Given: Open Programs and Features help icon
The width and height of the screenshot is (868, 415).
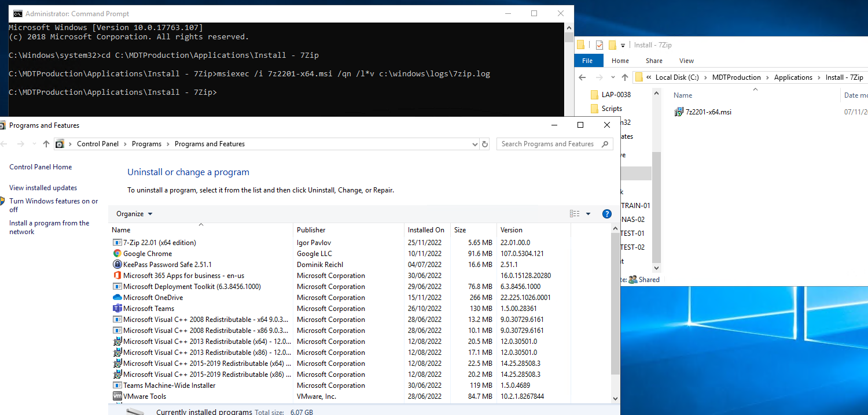Looking at the screenshot, I should 607,214.
